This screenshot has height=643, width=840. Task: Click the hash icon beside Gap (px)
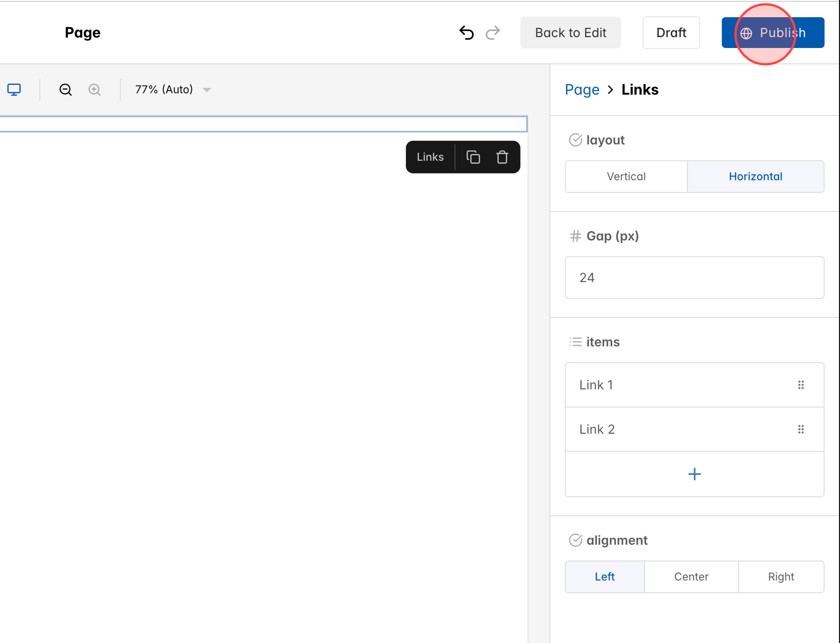click(575, 236)
